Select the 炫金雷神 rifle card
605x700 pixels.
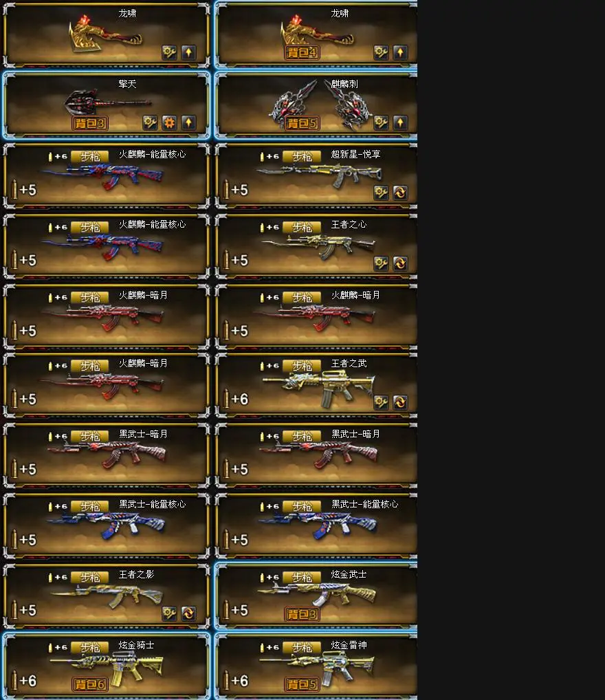point(316,666)
